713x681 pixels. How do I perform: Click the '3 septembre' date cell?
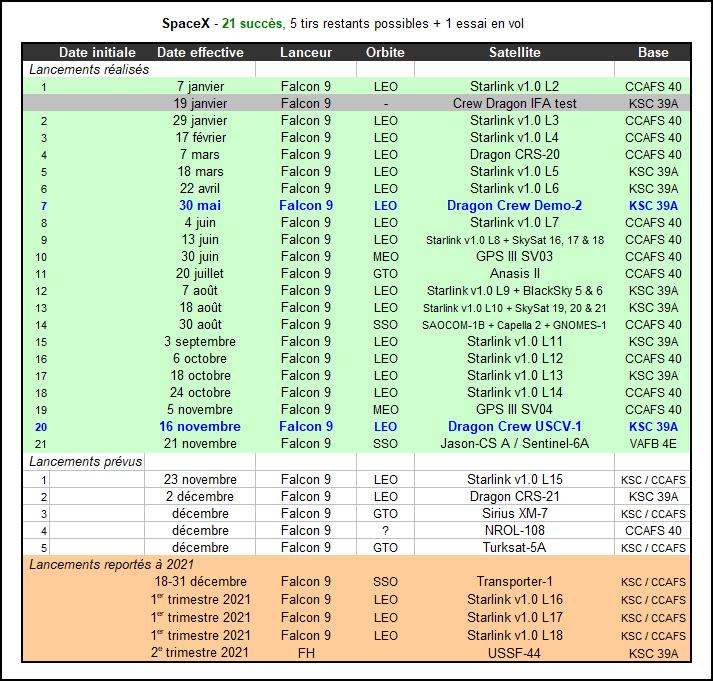200,341
